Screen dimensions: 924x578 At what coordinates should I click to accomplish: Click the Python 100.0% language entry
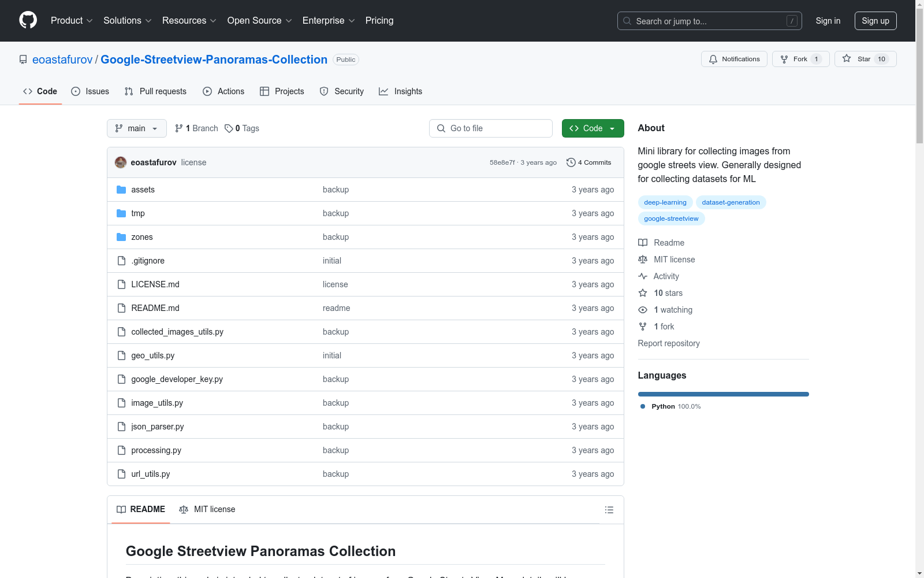pyautogui.click(x=670, y=406)
